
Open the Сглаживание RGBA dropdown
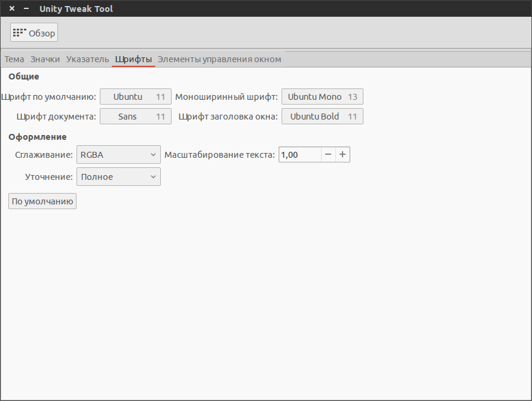(x=118, y=155)
